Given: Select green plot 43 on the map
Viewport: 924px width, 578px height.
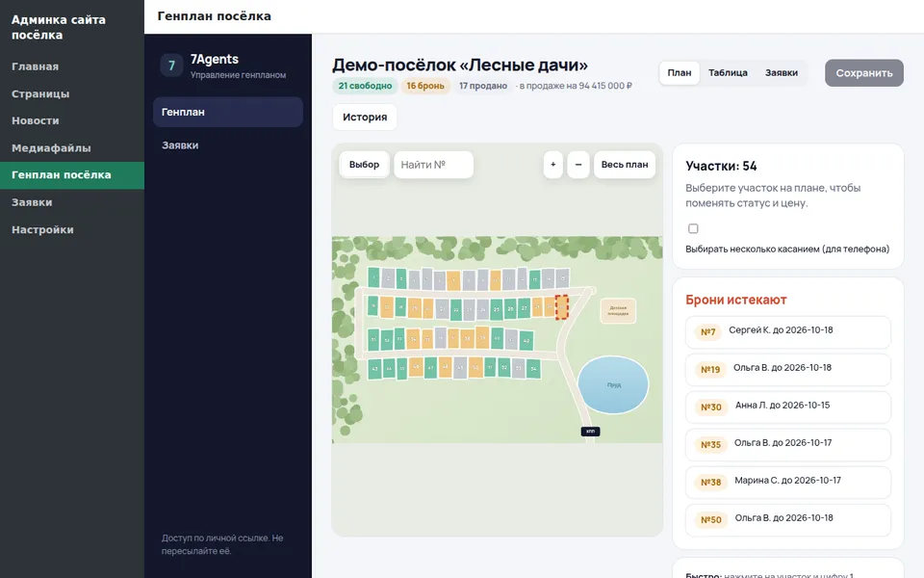Looking at the screenshot, I should click(x=374, y=369).
